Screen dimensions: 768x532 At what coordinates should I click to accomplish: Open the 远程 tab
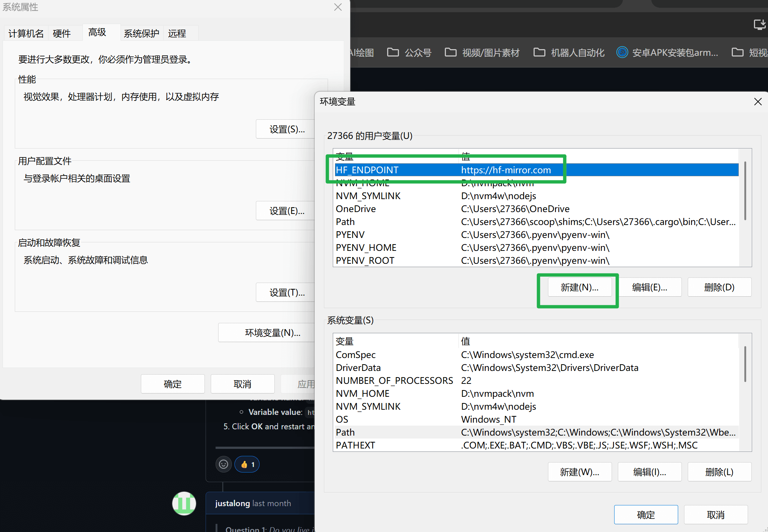point(177,34)
